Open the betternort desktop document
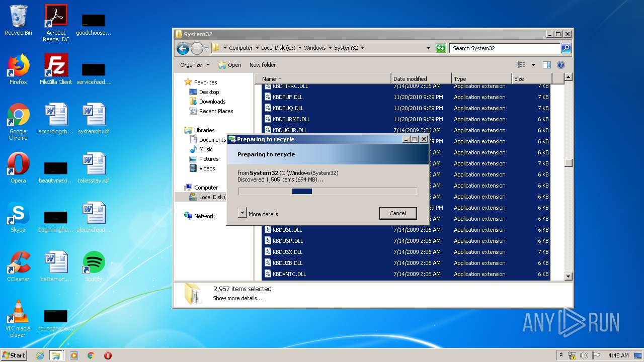The height and width of the screenshot is (362, 644). [x=56, y=267]
